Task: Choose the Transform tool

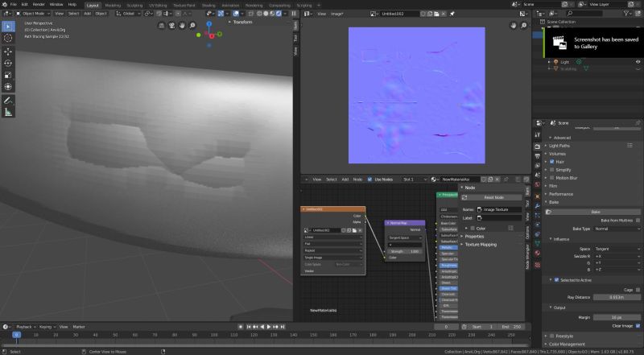Action: click(8, 87)
